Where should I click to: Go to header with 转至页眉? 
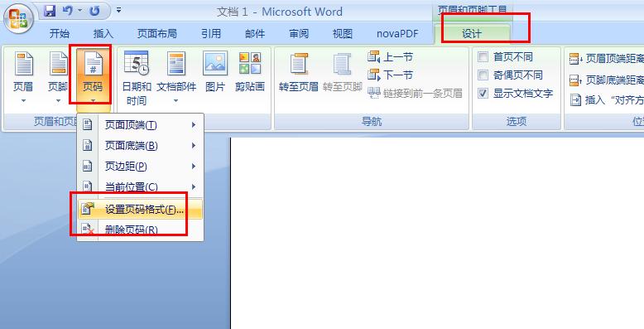[x=299, y=71]
